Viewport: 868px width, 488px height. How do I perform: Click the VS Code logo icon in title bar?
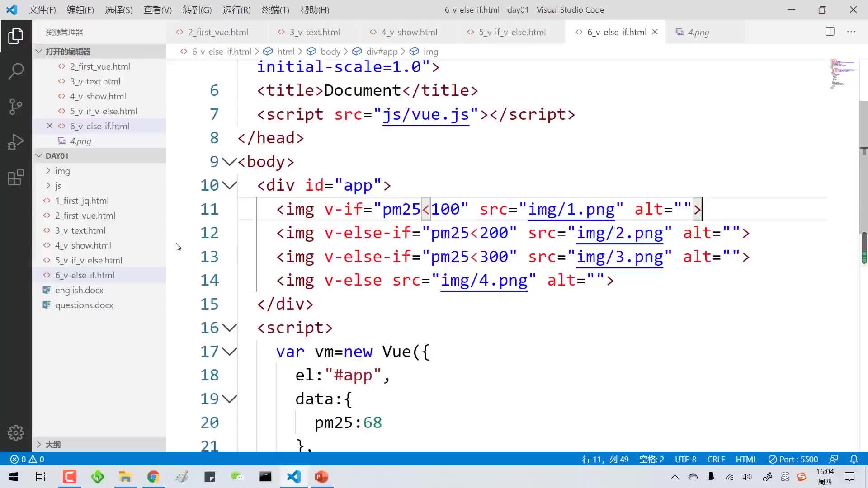tap(12, 9)
